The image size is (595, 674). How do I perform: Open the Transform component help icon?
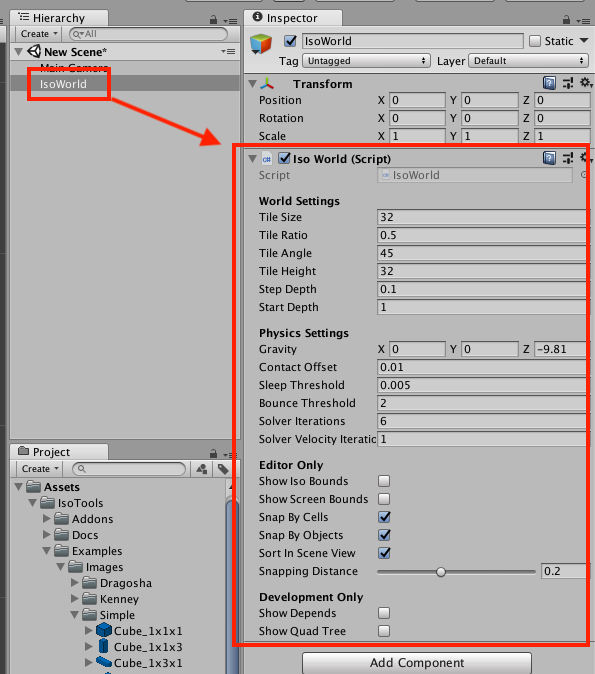pos(549,83)
